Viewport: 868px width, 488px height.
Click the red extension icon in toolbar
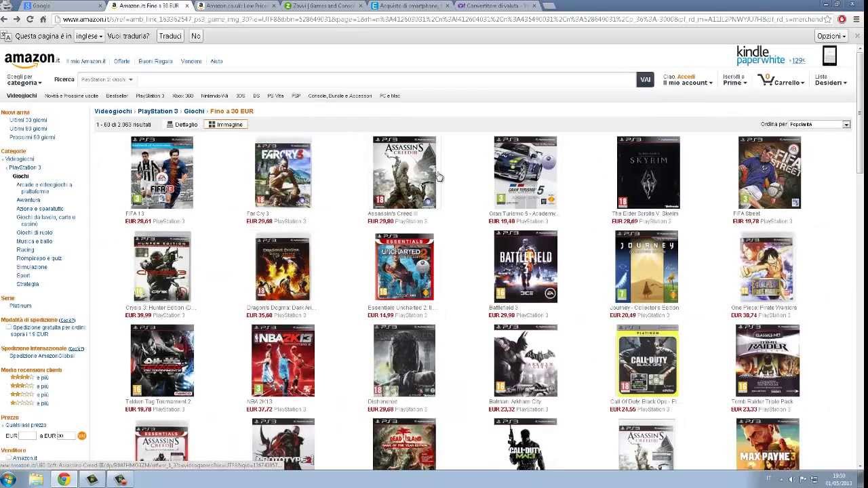842,20
